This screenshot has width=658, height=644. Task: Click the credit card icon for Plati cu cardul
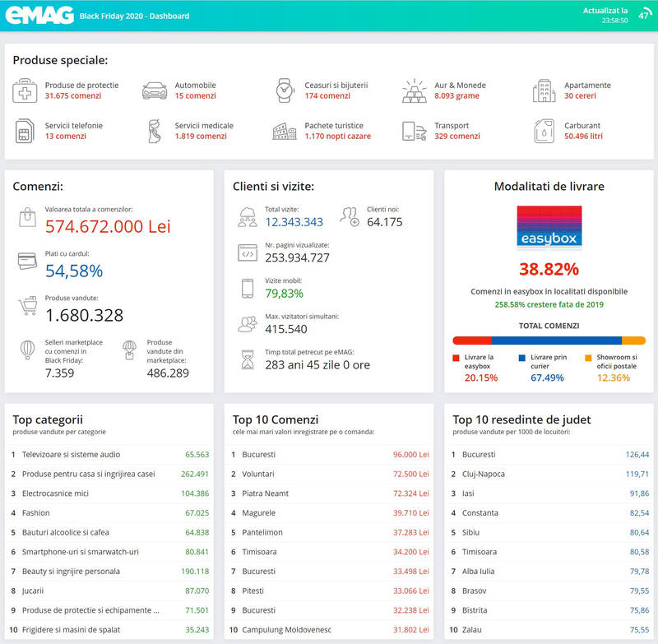(28, 261)
